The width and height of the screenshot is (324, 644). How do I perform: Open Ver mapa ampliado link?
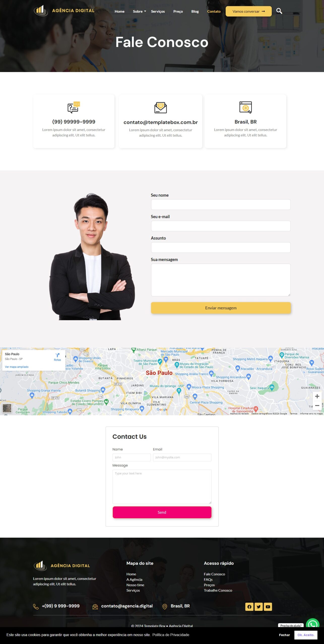click(x=17, y=367)
